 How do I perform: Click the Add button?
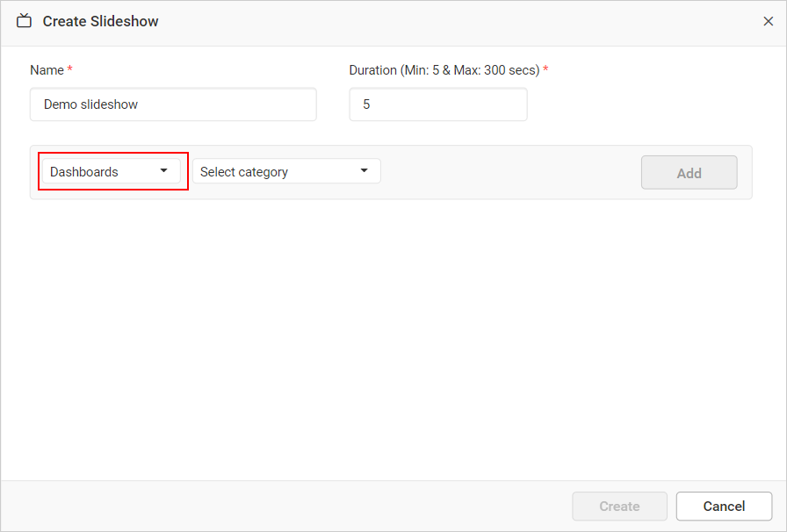pyautogui.click(x=689, y=172)
